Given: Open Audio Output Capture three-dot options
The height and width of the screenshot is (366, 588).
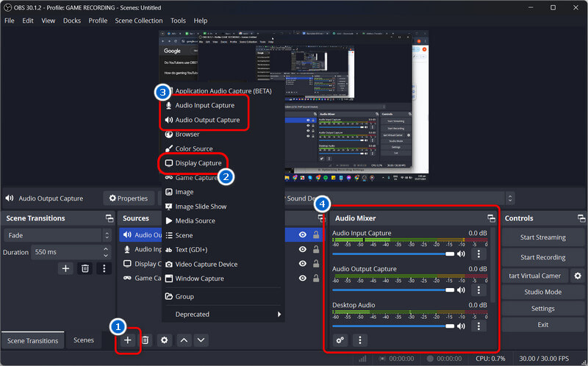Looking at the screenshot, I should 478,290.
